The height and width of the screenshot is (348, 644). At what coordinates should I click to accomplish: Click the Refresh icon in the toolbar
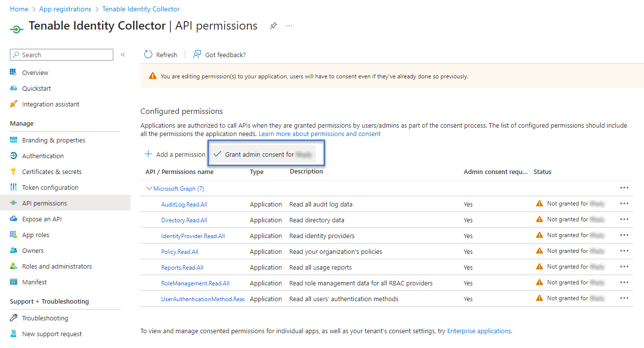[148, 54]
